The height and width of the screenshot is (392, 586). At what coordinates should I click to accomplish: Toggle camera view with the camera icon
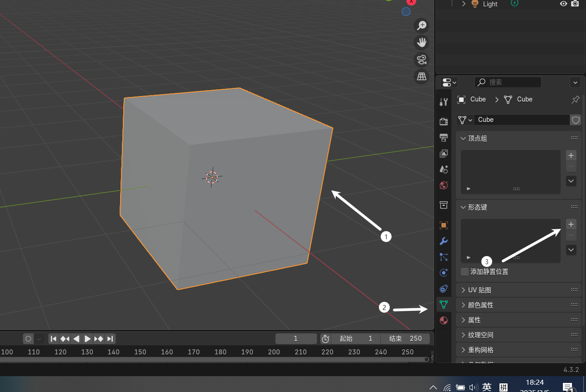coord(422,59)
